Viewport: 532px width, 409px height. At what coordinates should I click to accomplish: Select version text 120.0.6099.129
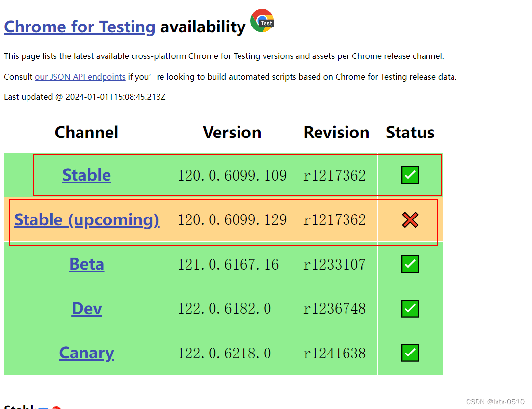click(232, 220)
